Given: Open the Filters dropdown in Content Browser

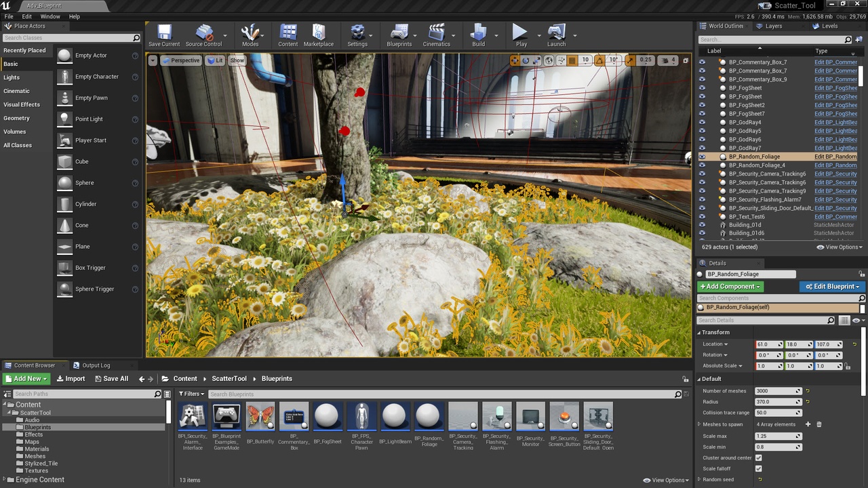Looking at the screenshot, I should click(x=192, y=394).
